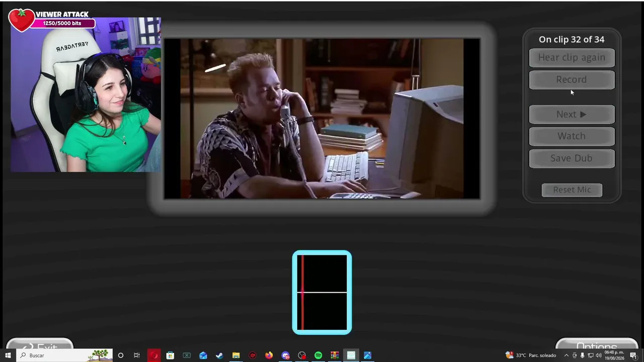This screenshot has width=644, height=362.
Task: Expand the hidden system tray icons
Action: click(x=566, y=355)
